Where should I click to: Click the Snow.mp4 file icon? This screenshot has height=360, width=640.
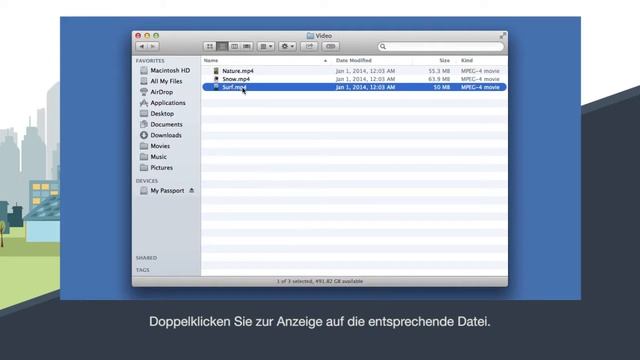click(216, 79)
